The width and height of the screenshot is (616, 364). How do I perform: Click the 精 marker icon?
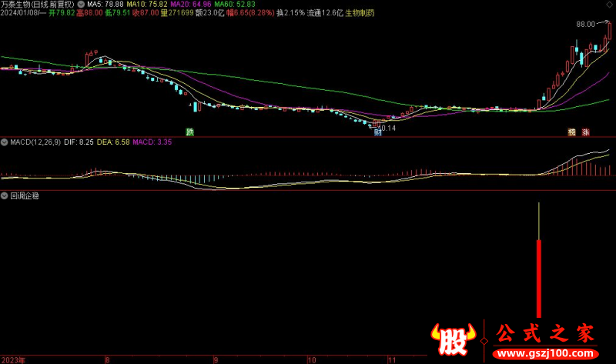coord(572,132)
